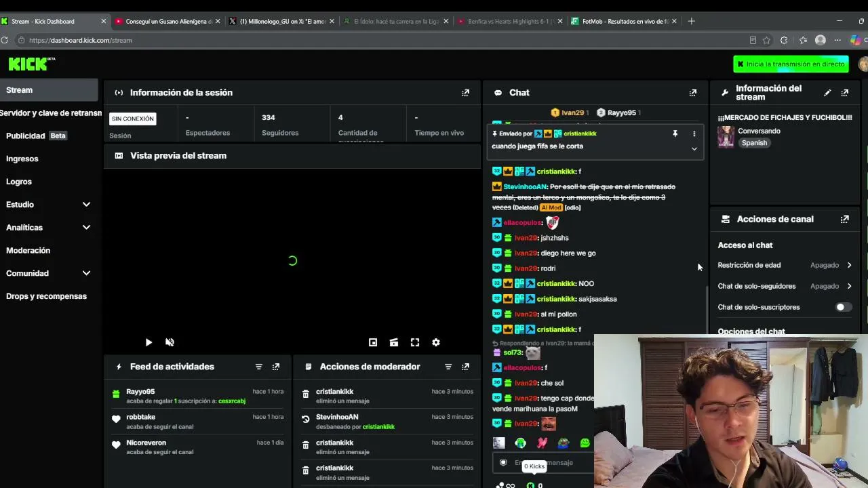
Task: Click the AI Mod label on deleted message
Action: (551, 207)
